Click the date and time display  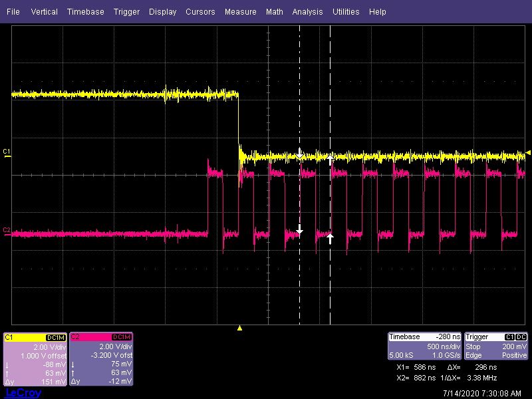481,393
